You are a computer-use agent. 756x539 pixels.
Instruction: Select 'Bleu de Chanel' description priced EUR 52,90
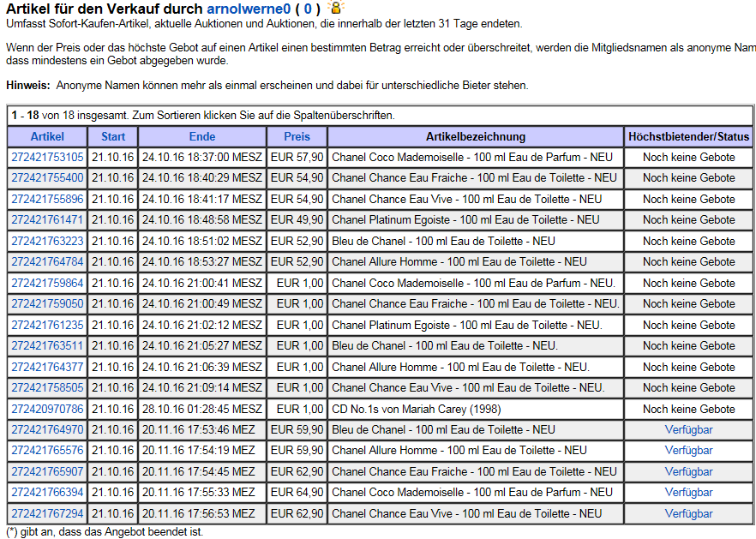point(443,241)
